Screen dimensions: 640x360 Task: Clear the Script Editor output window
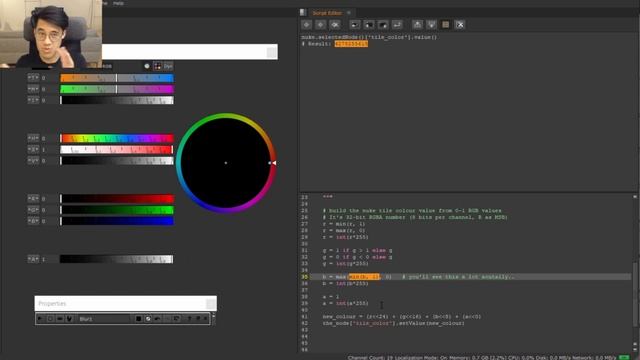[x=460, y=24]
